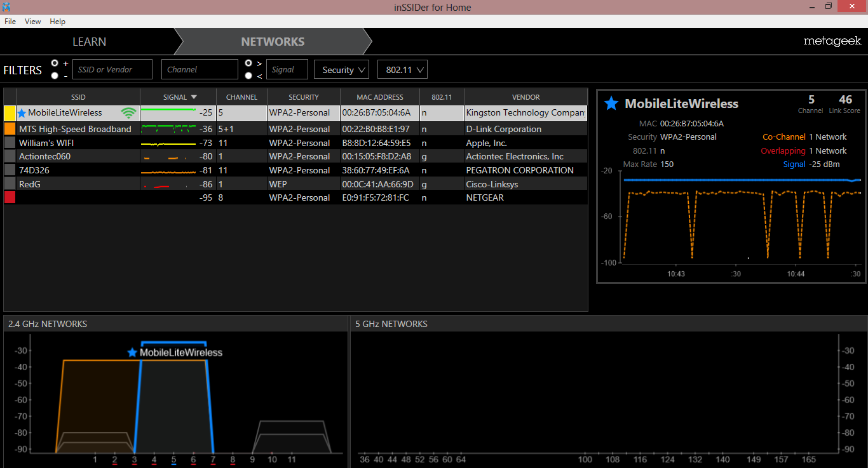Click the star on the 2.4 GHz graph label
This screenshot has height=468, width=868.
tap(132, 352)
